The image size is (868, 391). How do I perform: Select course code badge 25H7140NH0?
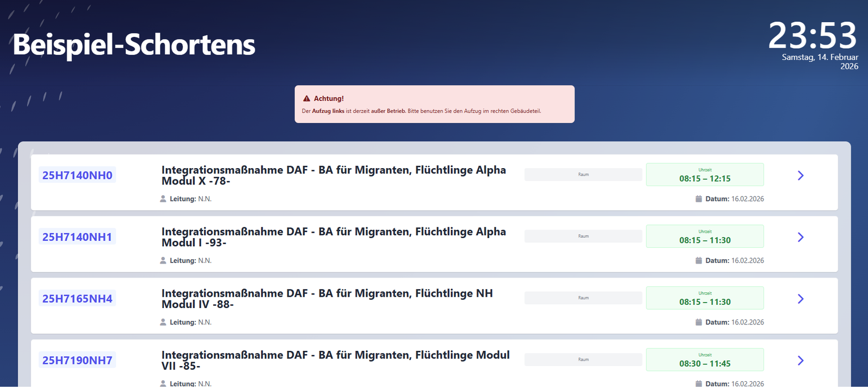(77, 175)
